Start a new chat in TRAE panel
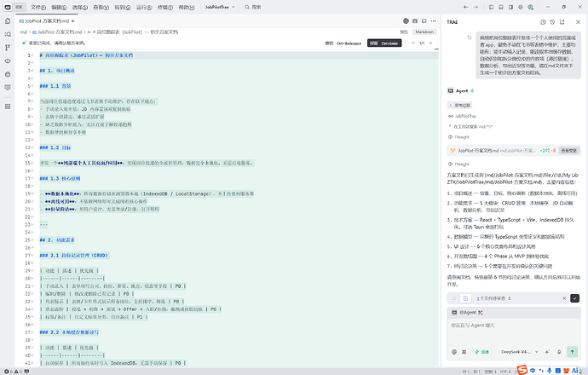 click(543, 22)
